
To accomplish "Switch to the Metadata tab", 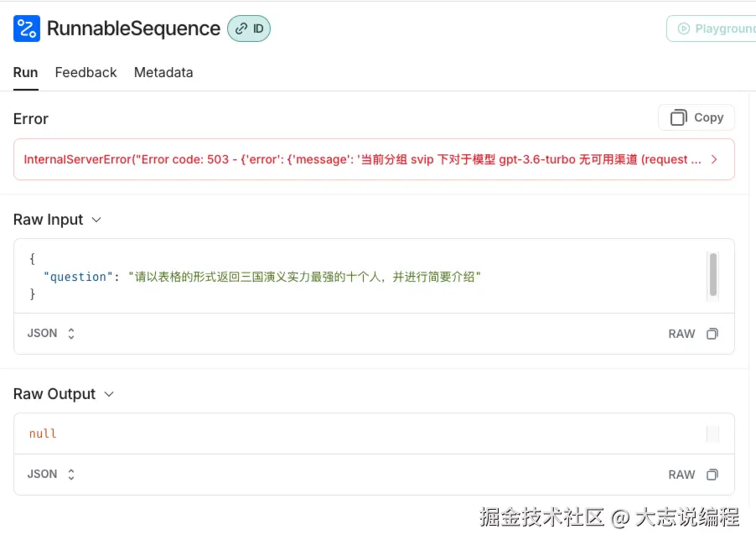I will tap(163, 72).
